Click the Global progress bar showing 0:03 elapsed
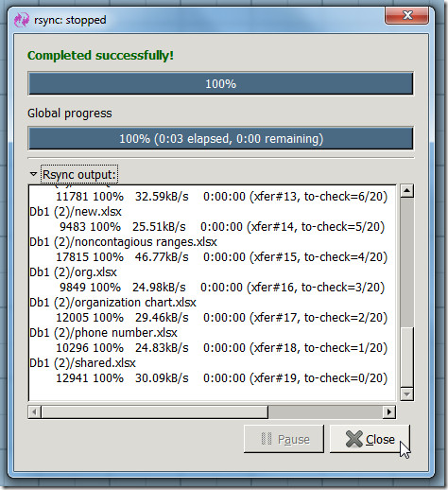 point(221,138)
